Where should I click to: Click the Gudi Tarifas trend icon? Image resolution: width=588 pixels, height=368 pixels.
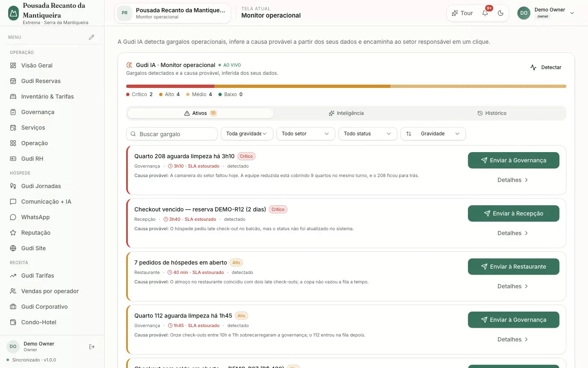tap(13, 276)
